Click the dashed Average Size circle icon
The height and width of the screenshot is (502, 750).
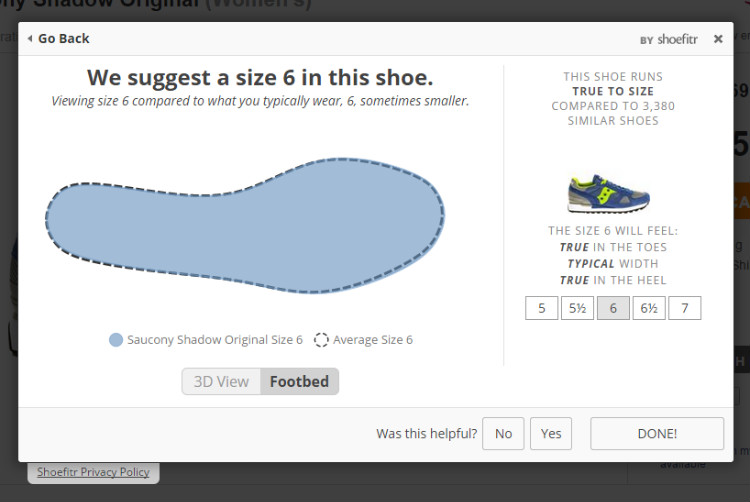point(321,340)
